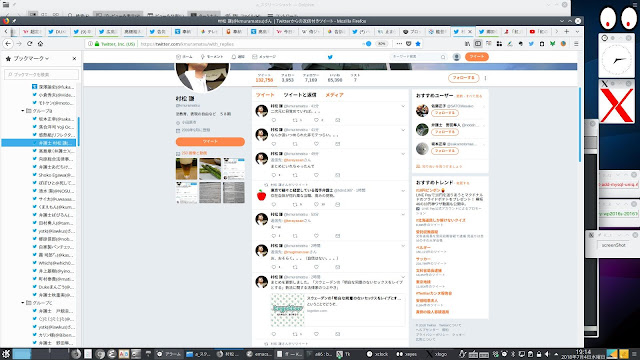Open the togetter link card
The width and height of the screenshot is (640, 360).
point(338,310)
